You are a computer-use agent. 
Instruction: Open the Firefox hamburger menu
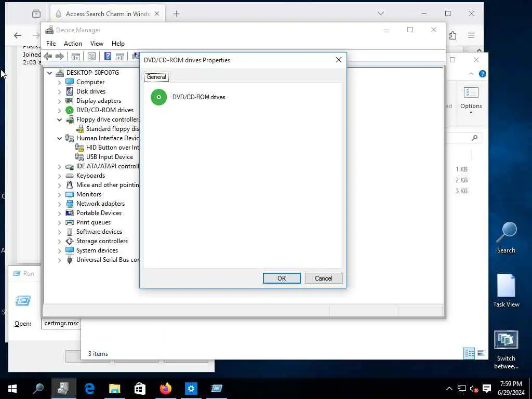[471, 35]
